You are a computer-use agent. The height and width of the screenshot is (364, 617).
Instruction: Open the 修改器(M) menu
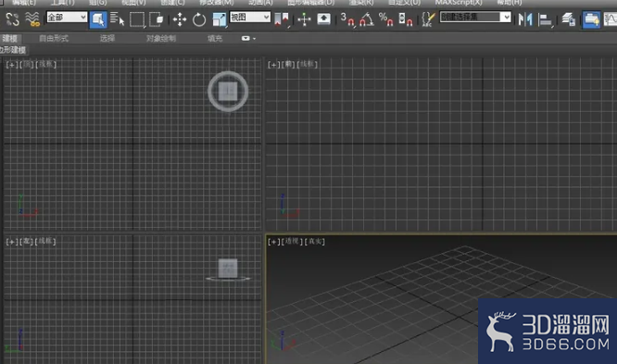click(217, 3)
